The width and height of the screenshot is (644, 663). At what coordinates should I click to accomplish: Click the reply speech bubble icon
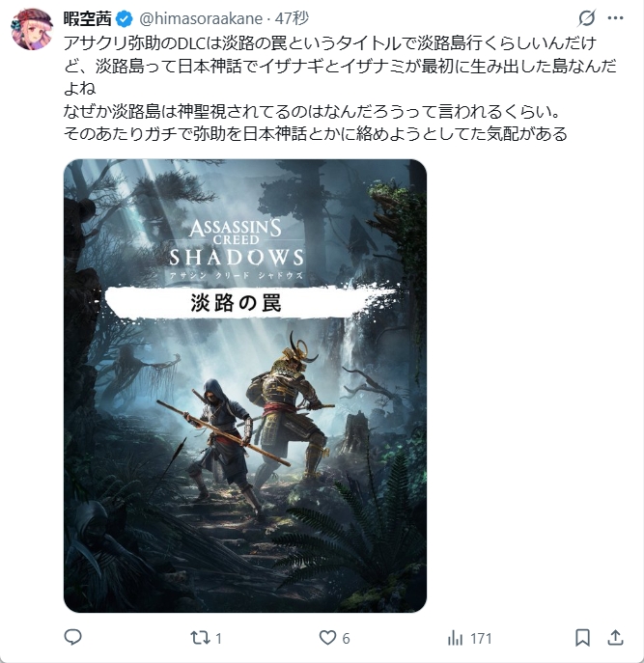tap(72, 637)
